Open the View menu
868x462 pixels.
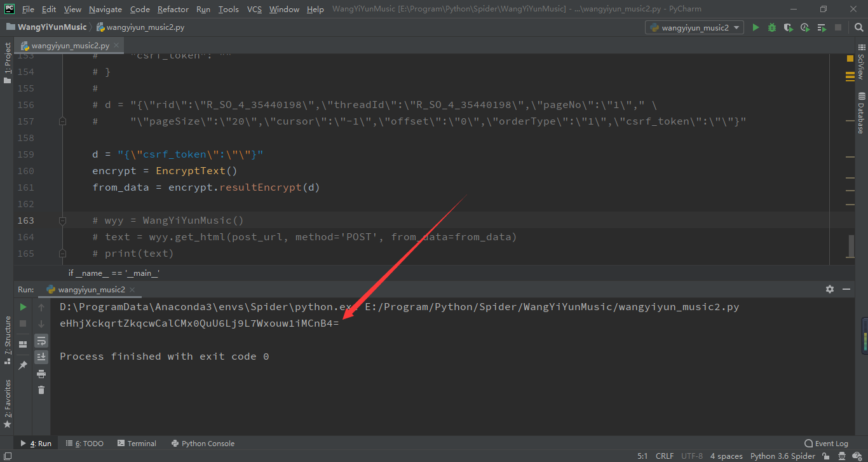coord(72,9)
